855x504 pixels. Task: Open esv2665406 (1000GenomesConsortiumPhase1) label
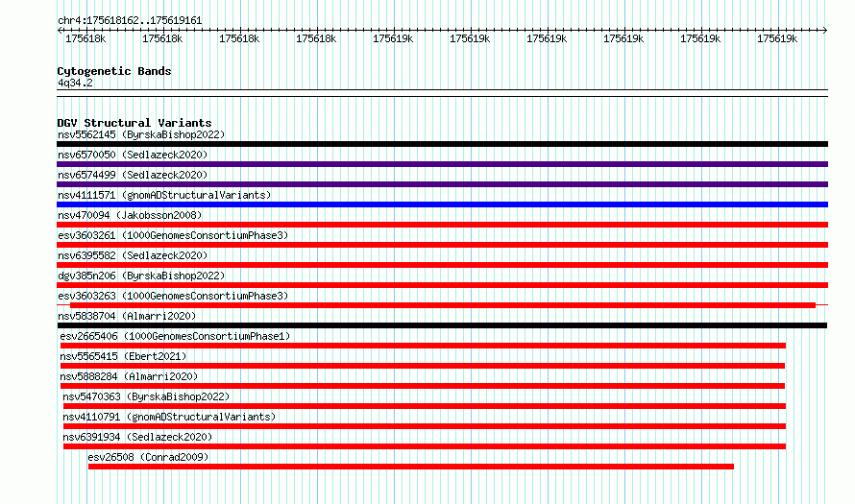(x=175, y=336)
